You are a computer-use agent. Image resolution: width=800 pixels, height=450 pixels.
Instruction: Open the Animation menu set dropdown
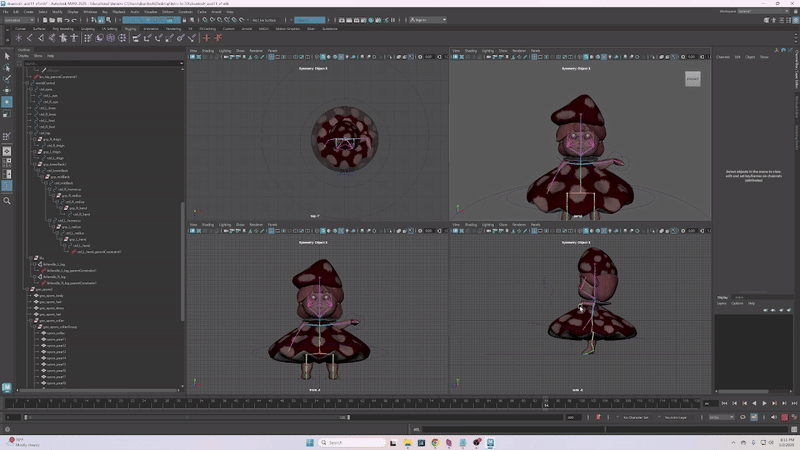20,20
